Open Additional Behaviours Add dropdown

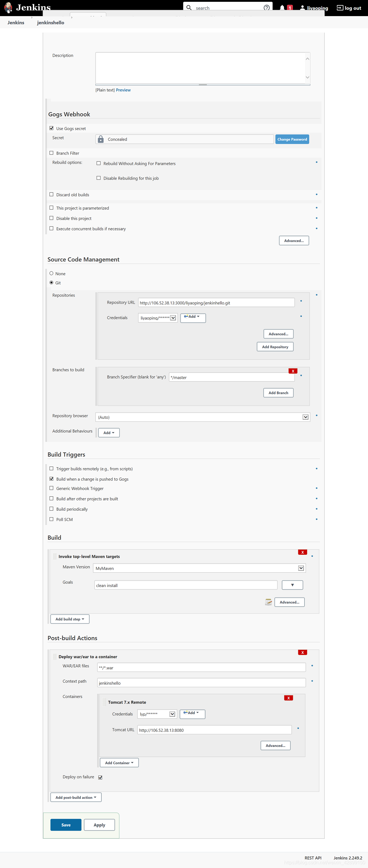(109, 433)
